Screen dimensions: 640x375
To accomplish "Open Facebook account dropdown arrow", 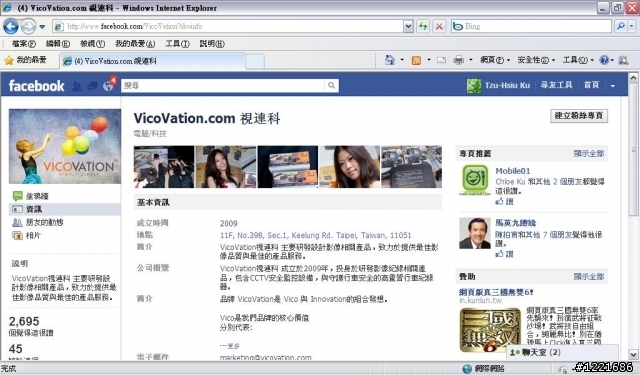I will (x=613, y=86).
